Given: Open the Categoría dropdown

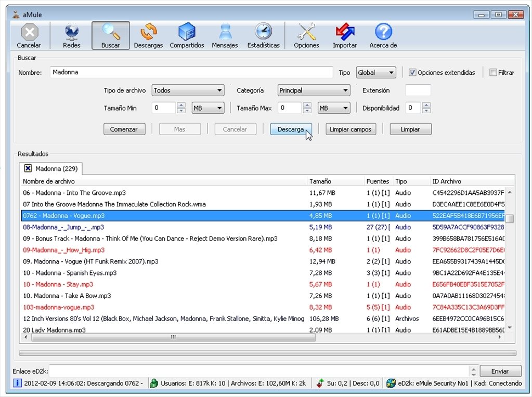Looking at the screenshot, I should pos(314,90).
